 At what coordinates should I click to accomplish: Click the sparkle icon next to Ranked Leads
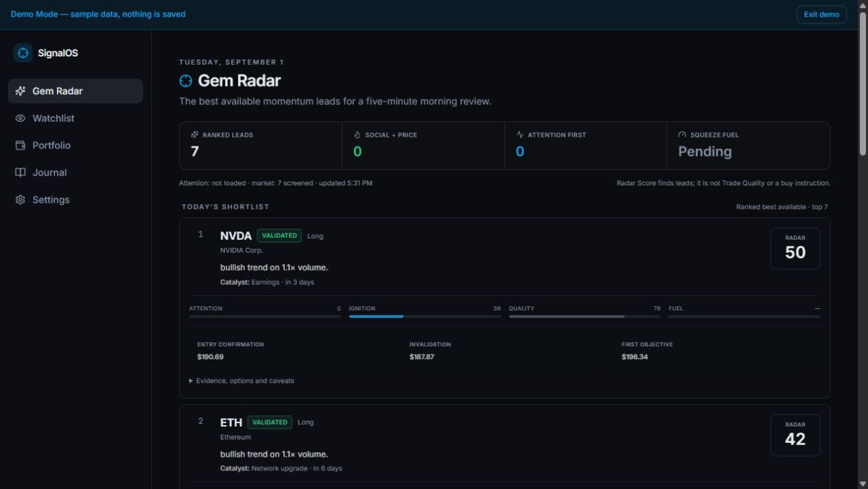[195, 135]
